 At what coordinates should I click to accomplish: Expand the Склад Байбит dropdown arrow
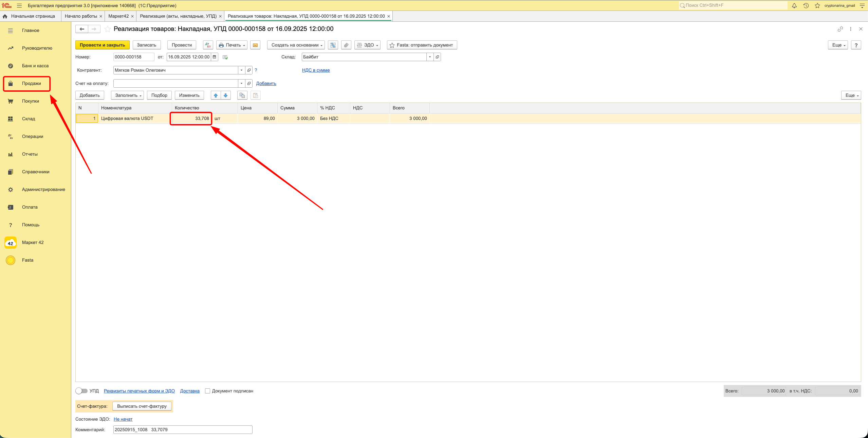click(x=430, y=57)
